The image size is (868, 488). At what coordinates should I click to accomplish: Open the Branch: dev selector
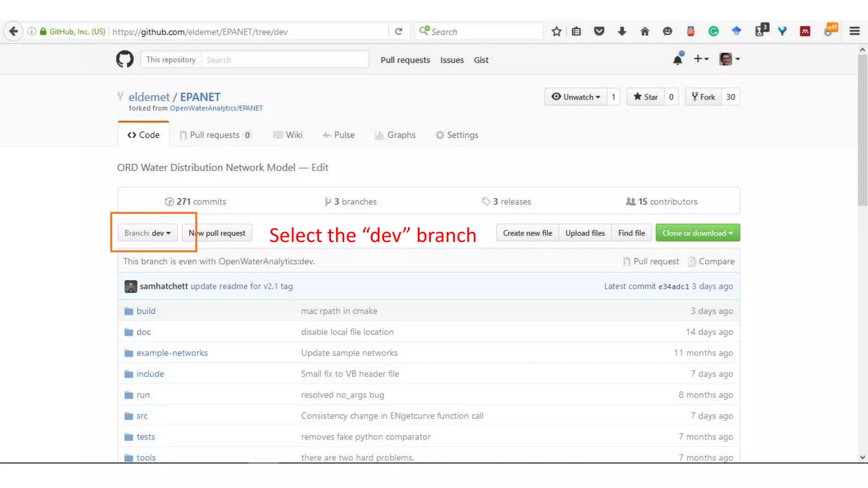tap(147, 233)
